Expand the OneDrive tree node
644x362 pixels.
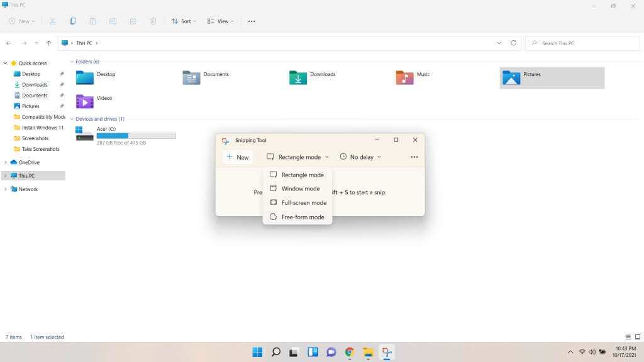[5, 163]
